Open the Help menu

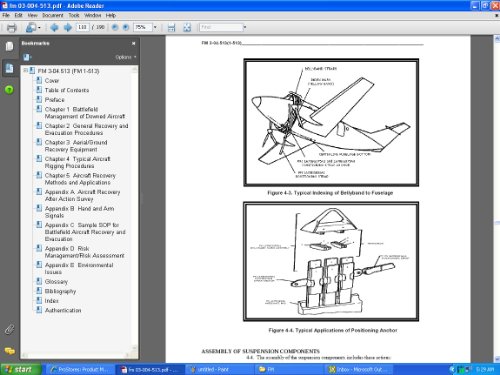111,15
